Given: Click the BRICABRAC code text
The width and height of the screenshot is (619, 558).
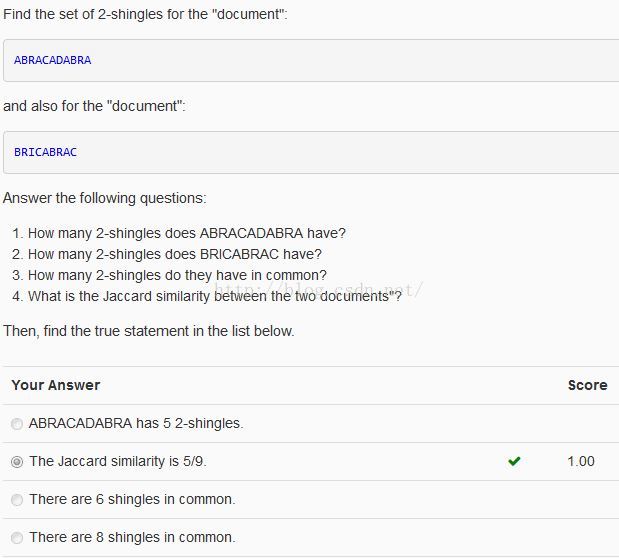Looking at the screenshot, I should click(x=45, y=152).
